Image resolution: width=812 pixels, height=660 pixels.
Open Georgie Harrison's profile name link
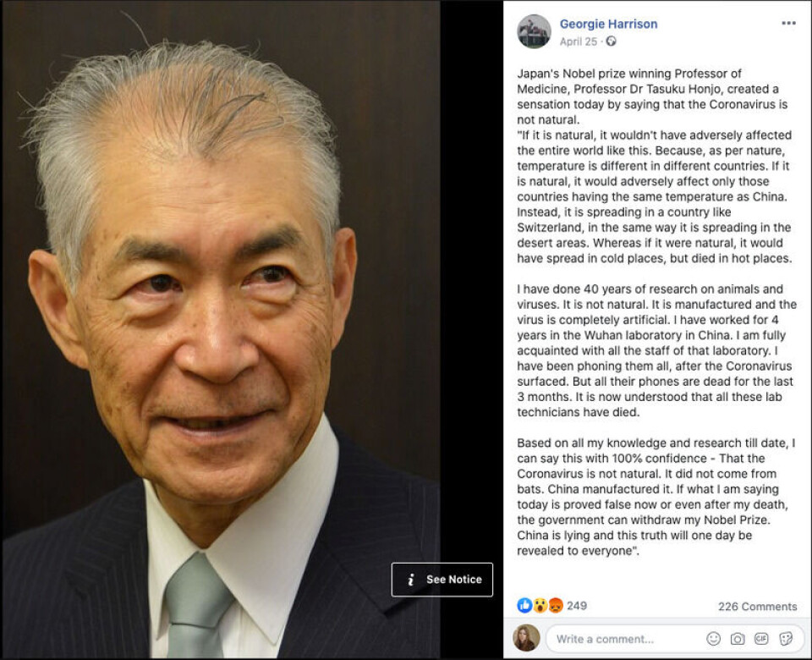pyautogui.click(x=608, y=24)
